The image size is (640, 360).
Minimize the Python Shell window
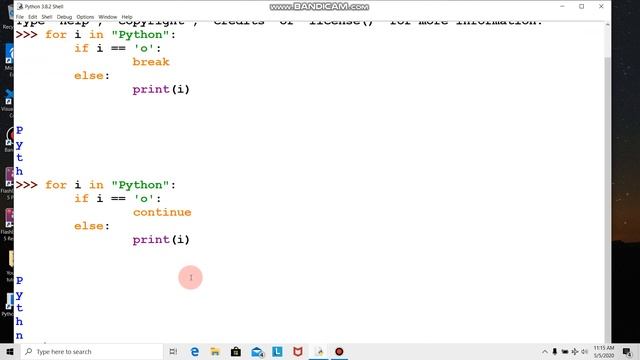(x=562, y=7)
